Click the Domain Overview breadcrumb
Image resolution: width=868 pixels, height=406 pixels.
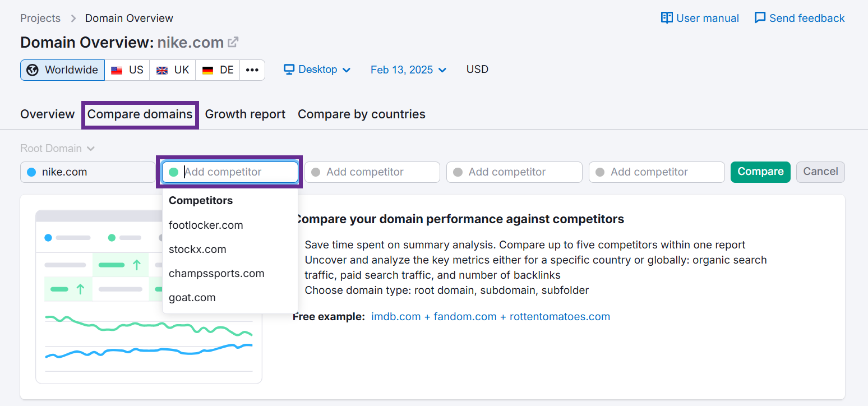point(129,18)
